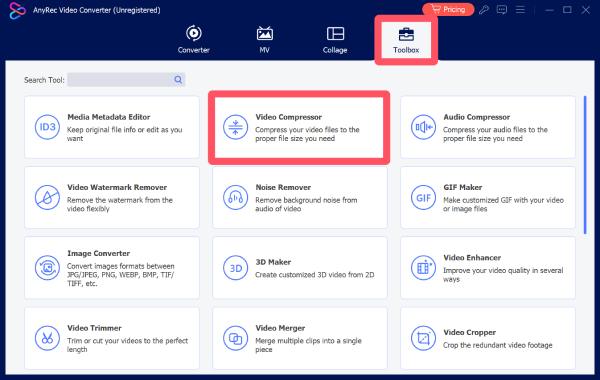The width and height of the screenshot is (600, 380).
Task: Switch to the Toolbox tab
Action: tap(406, 40)
